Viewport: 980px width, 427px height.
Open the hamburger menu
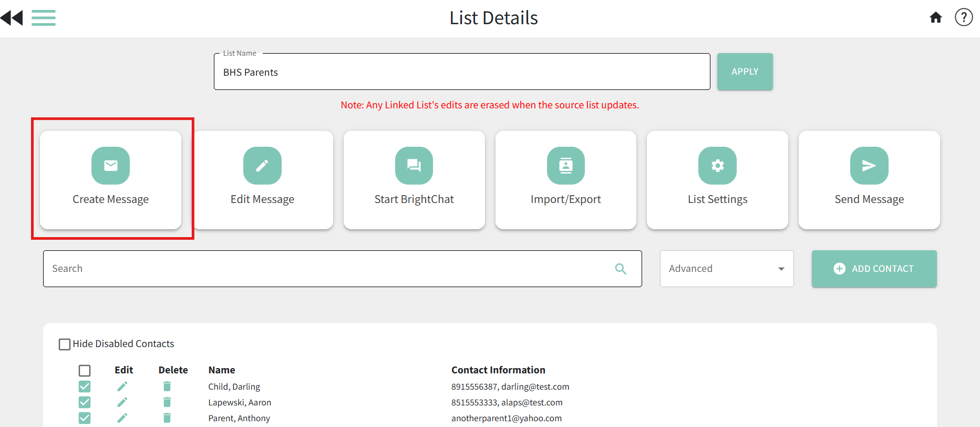tap(44, 18)
